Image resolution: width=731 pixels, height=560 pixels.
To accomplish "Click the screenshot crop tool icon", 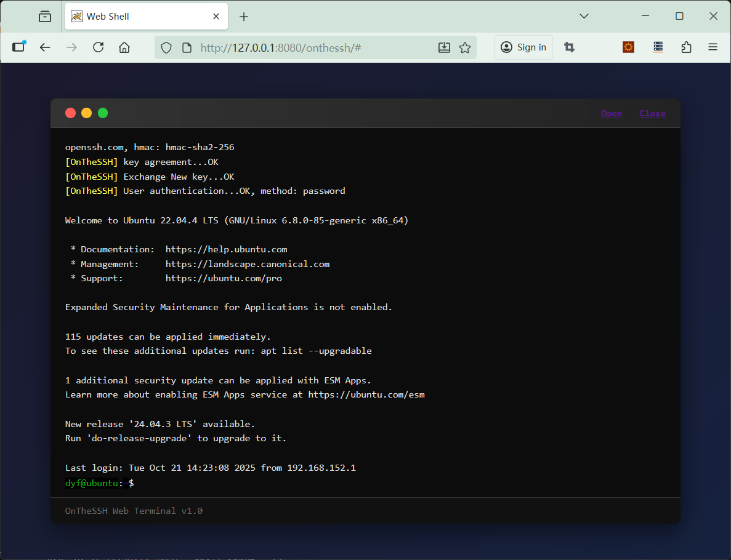I will point(570,47).
